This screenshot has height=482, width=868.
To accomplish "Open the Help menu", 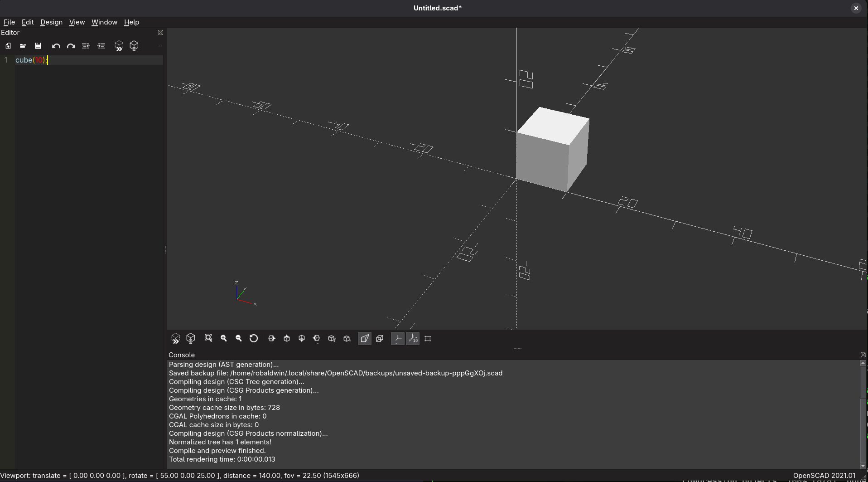I will (x=131, y=22).
